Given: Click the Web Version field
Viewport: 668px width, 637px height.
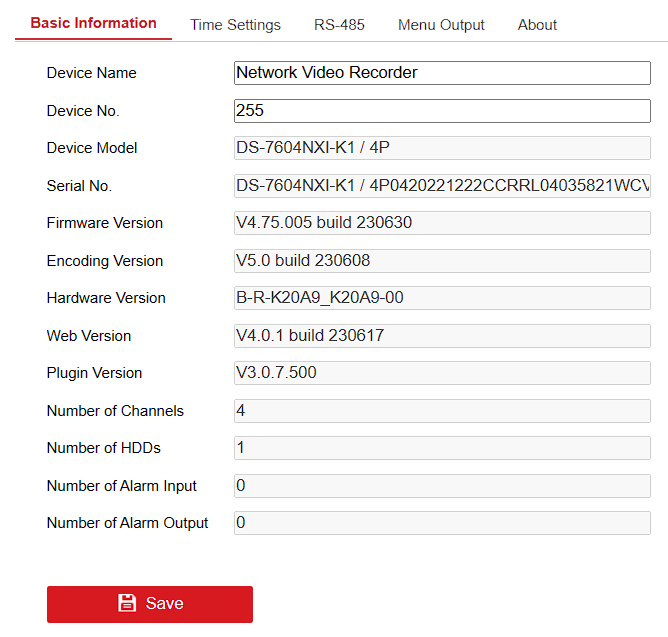Looking at the screenshot, I should click(442, 336).
